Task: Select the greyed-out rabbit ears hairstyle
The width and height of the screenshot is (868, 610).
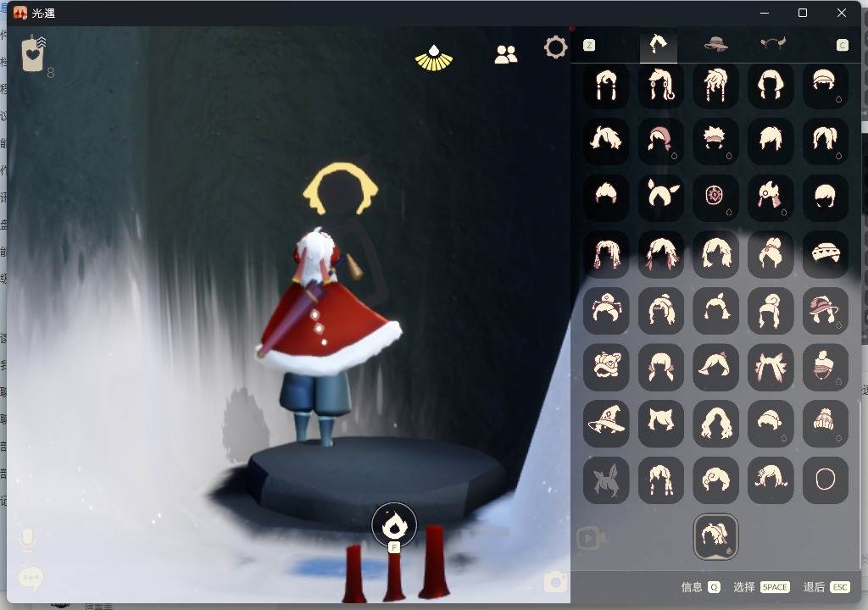Action: coord(606,480)
